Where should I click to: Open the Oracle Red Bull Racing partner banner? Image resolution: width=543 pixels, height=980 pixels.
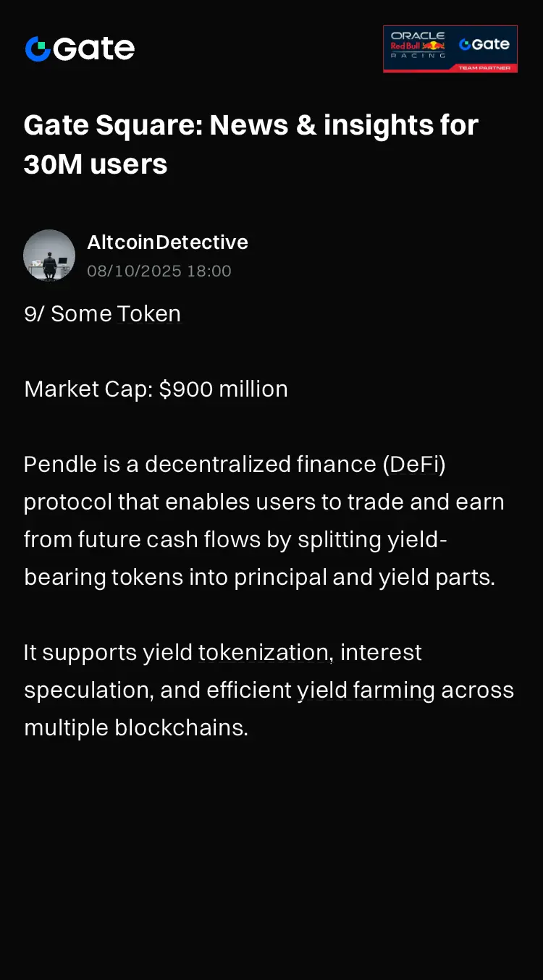(450, 49)
